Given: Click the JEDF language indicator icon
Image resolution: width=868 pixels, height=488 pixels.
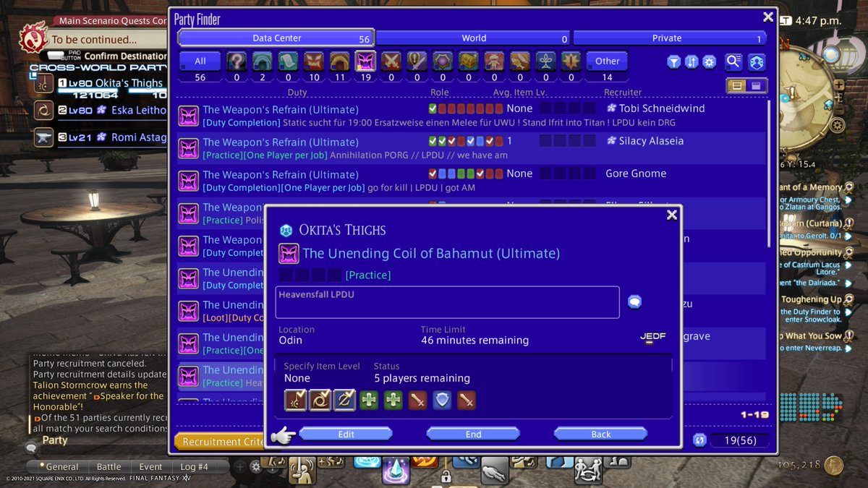Looking at the screenshot, I should (x=652, y=337).
